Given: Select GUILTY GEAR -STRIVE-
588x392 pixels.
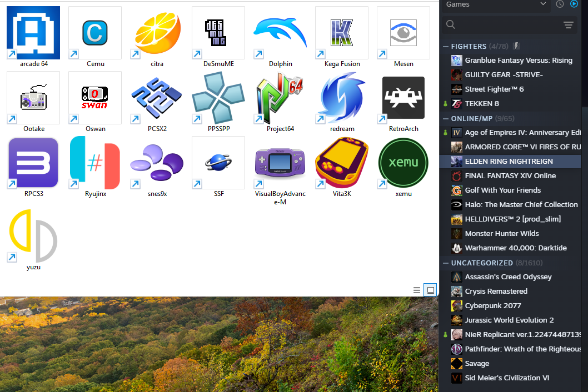Looking at the screenshot, I should coord(510,75).
